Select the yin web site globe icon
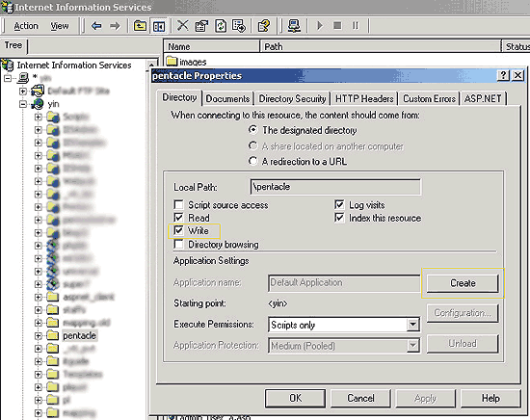 pos(38,104)
